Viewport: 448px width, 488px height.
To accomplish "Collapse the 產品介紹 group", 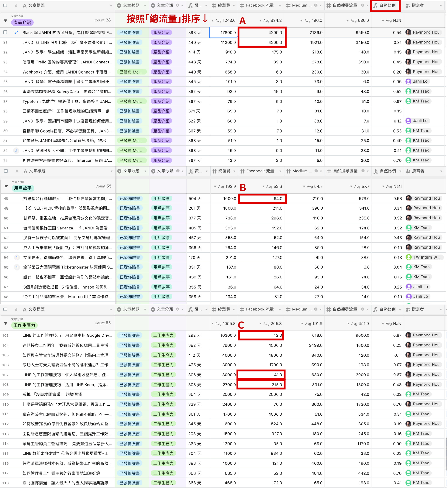I will [x=5, y=21].
